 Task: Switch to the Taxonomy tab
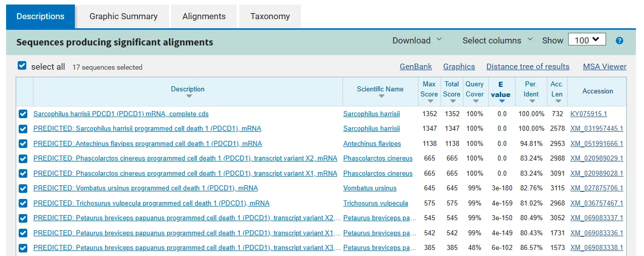270,16
